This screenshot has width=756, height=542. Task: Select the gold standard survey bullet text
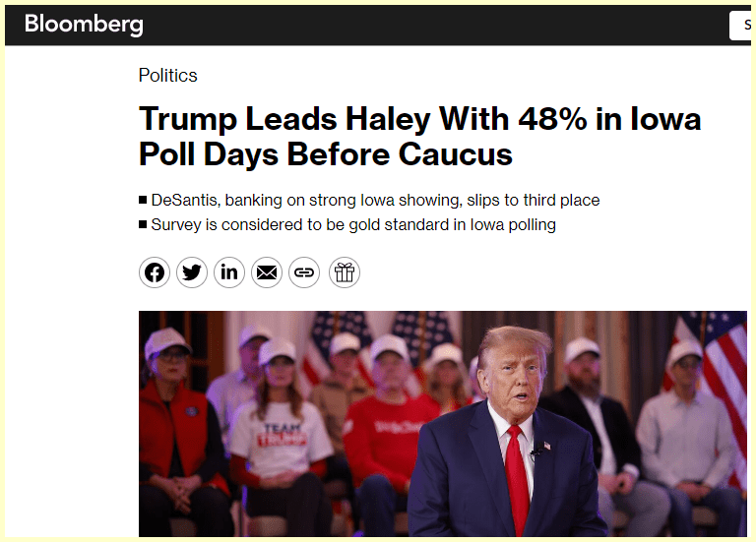coord(353,225)
